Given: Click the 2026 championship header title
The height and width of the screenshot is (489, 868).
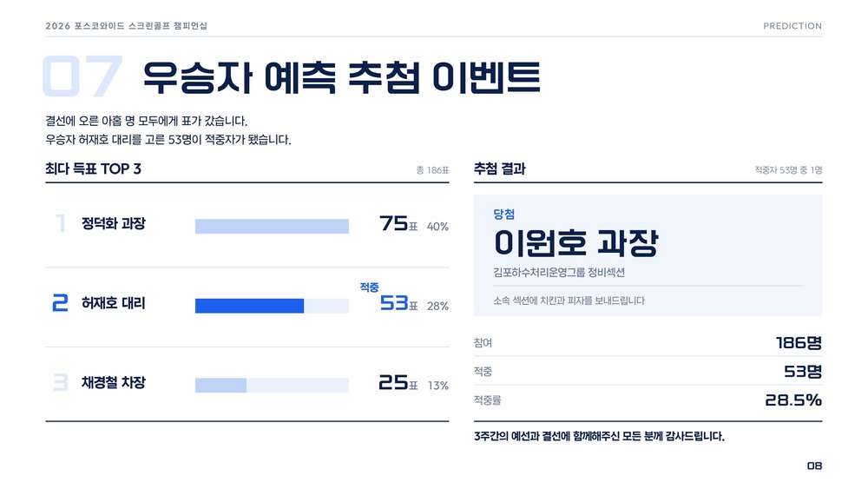Looking at the screenshot, I should 126,26.
